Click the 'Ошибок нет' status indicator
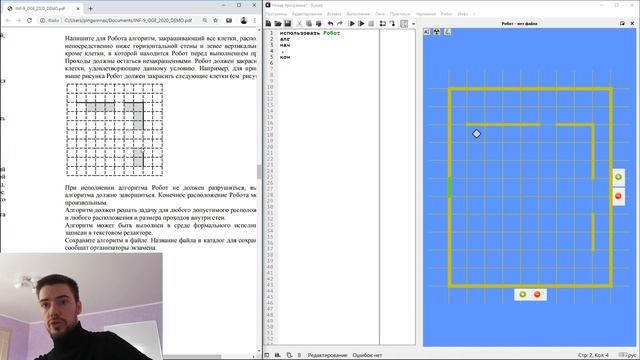Viewport: 640px width, 360px height. pyautogui.click(x=367, y=355)
